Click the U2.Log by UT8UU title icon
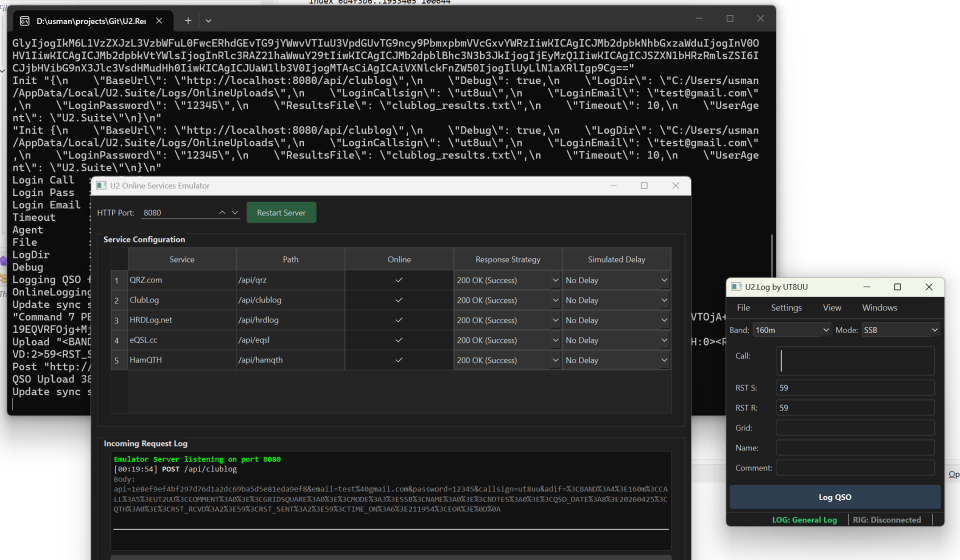The width and height of the screenshot is (960, 560). [736, 286]
